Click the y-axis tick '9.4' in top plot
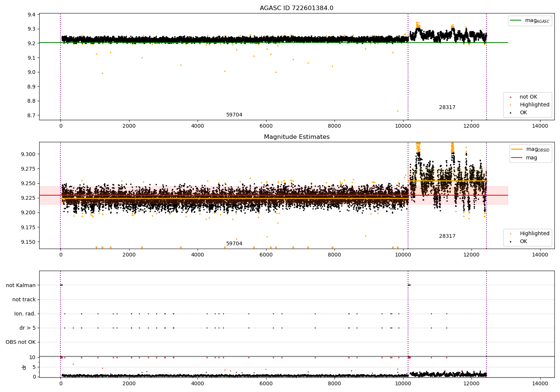Image resolution: width=560 pixels, height=392 pixels. [32, 15]
